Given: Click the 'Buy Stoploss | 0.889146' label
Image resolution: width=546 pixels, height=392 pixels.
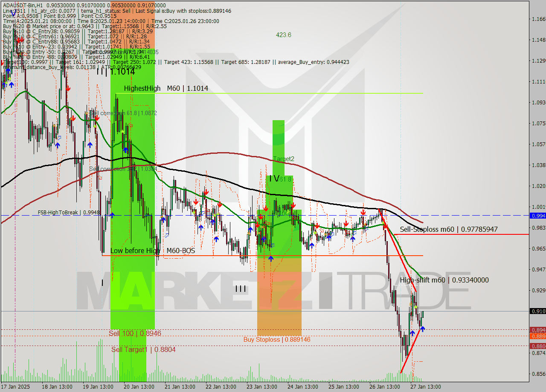Looking at the screenshot, I should 277,340.
